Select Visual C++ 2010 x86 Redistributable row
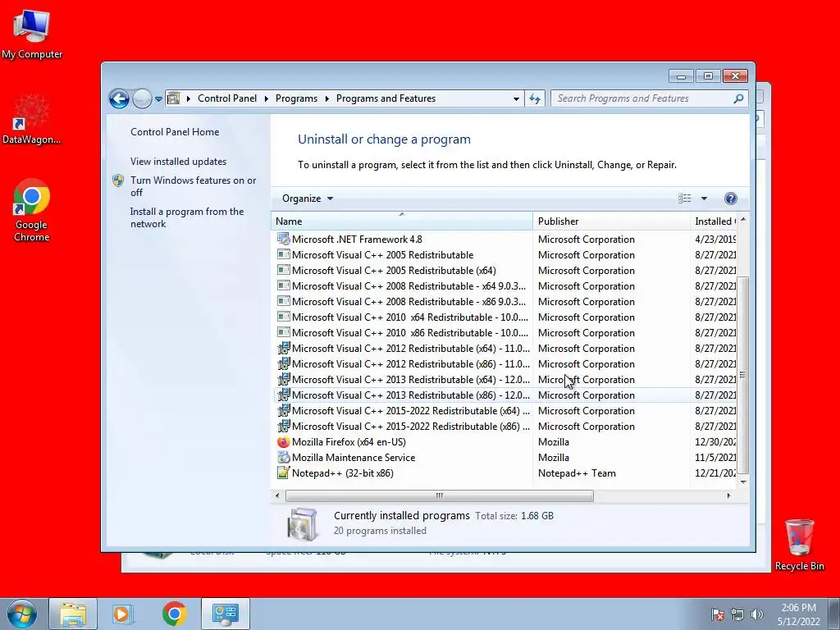 click(505, 333)
